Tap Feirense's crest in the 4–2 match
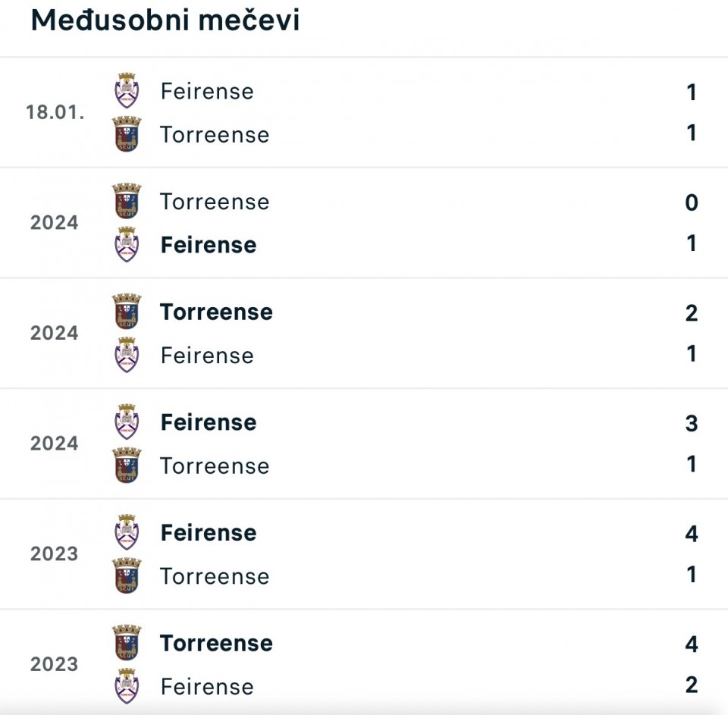This screenshot has height=715, width=728. point(127,686)
